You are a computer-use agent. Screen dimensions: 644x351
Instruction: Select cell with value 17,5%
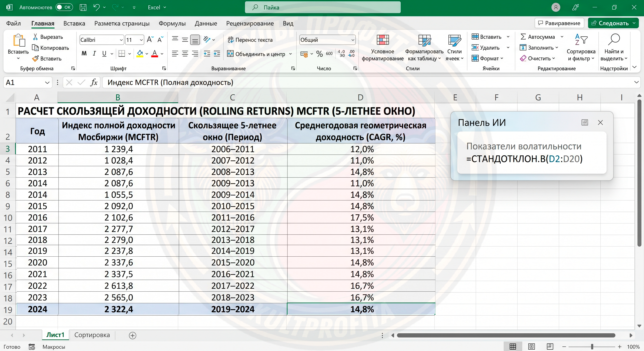click(361, 217)
